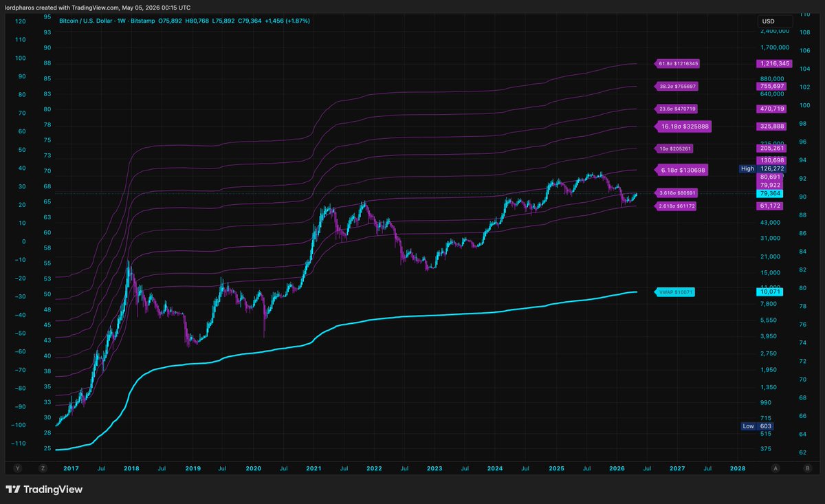Click 2026 on the time axis

[x=617, y=468]
